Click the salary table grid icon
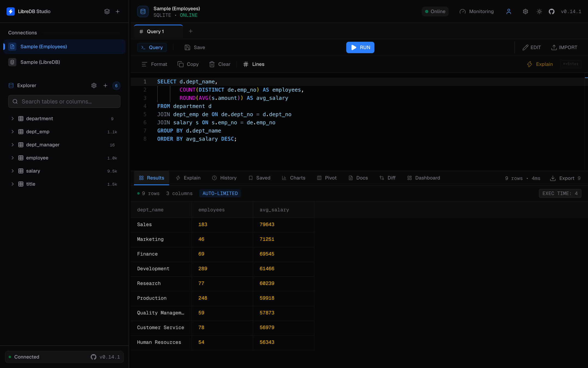 pos(21,171)
